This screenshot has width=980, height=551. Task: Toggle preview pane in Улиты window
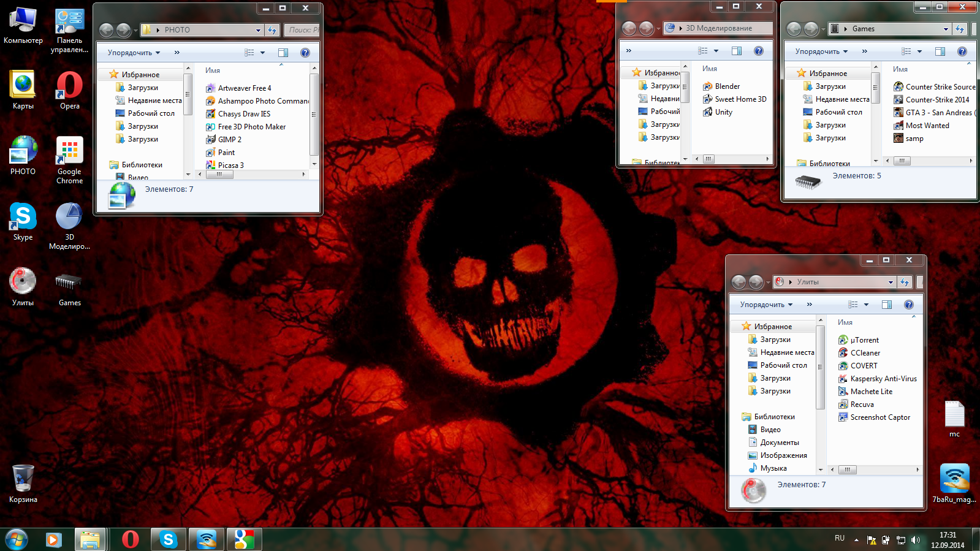[886, 305]
